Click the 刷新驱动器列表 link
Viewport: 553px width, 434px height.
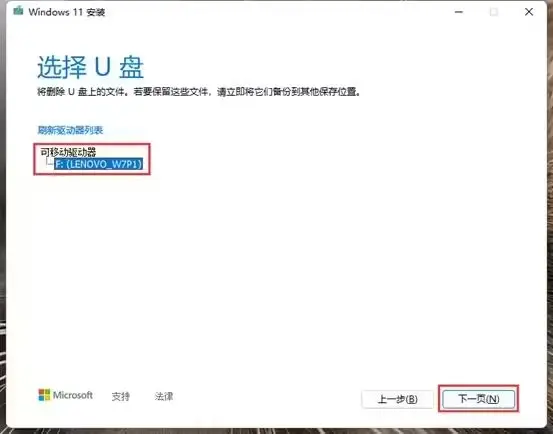tap(70, 130)
